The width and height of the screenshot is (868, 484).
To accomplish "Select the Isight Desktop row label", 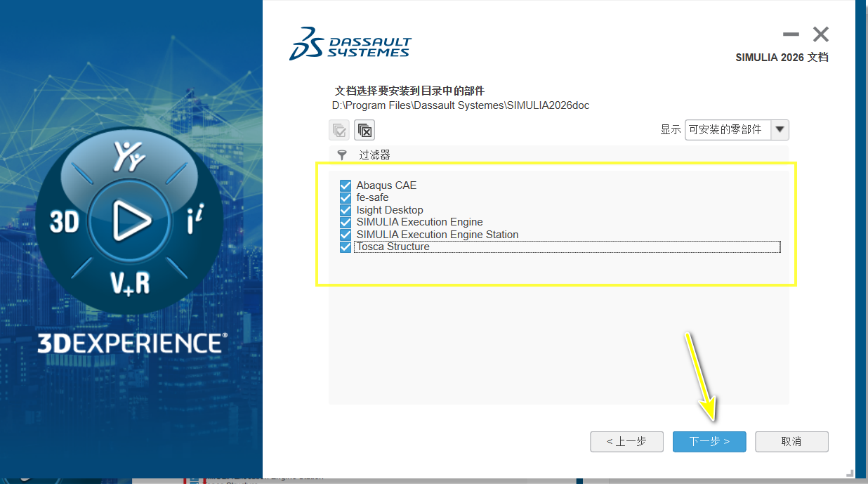I will (390, 210).
